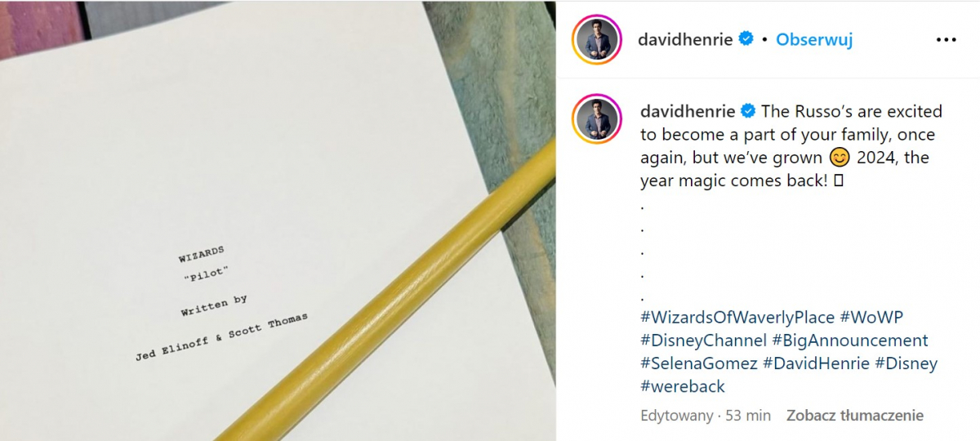Click the caption profile avatar

[x=597, y=118]
